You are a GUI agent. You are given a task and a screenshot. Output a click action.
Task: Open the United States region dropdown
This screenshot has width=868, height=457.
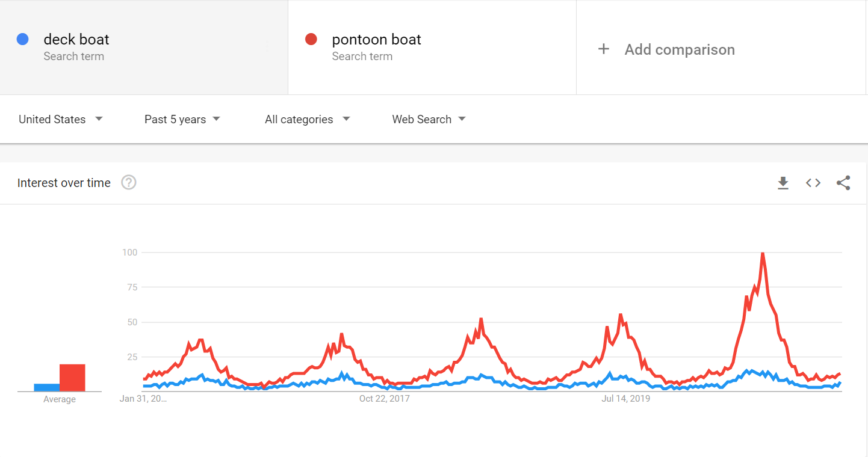[61, 119]
